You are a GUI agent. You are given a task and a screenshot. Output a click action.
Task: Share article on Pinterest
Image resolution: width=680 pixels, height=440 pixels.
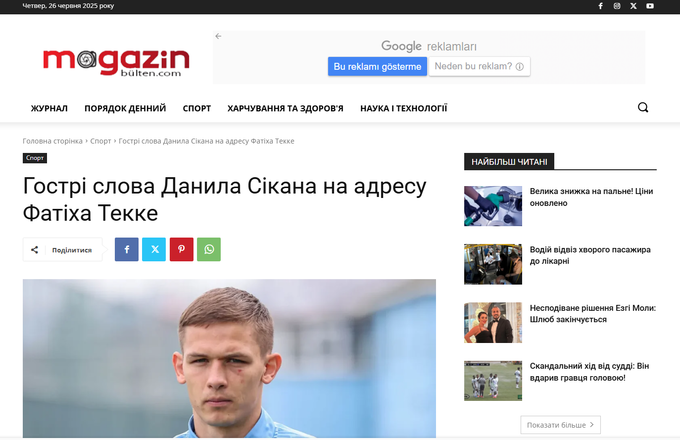pos(181,249)
